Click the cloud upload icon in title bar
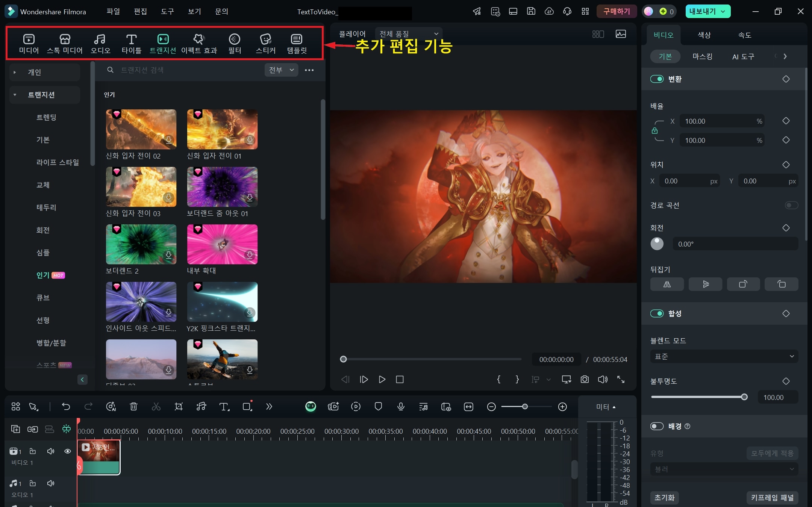Screen dimensions: 812x507 549,11
